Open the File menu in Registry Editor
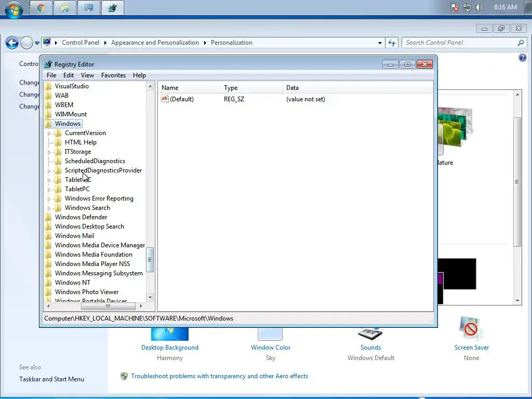The width and height of the screenshot is (532, 399). pyautogui.click(x=51, y=75)
